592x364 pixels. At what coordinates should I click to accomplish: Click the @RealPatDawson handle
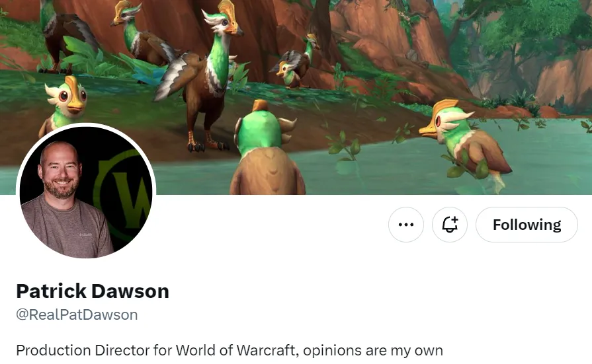(77, 314)
